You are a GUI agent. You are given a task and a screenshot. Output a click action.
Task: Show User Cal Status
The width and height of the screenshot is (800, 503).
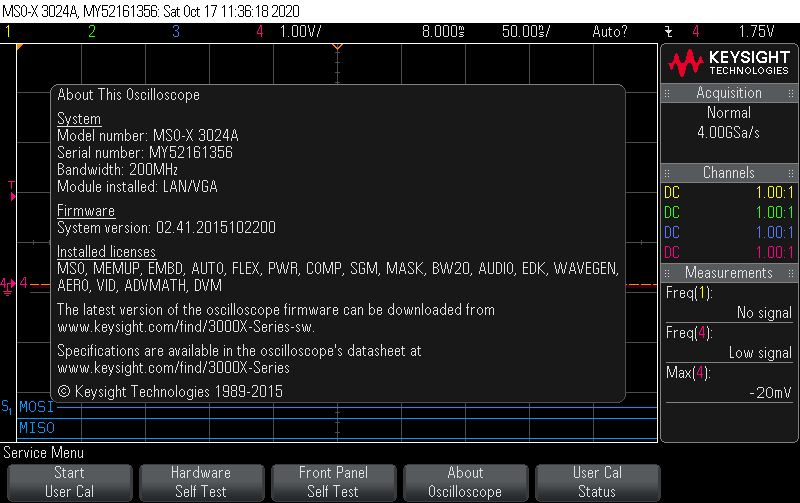tap(597, 482)
